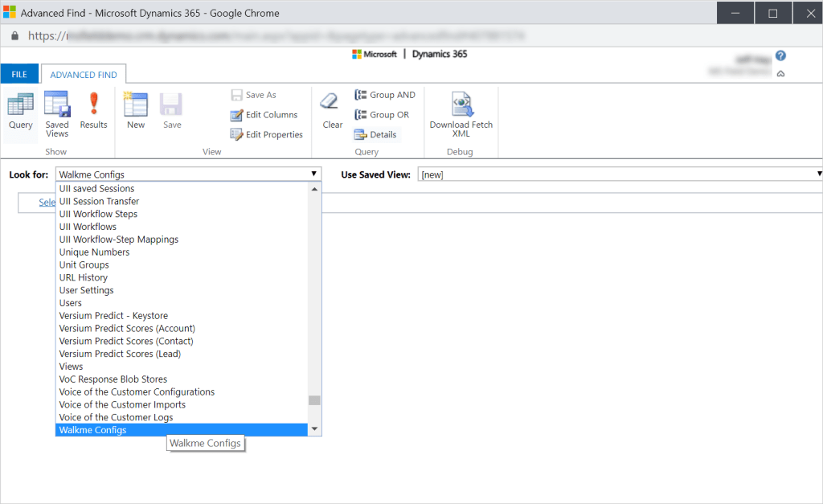
Task: Click the list scrollbar down arrow
Action: point(314,430)
